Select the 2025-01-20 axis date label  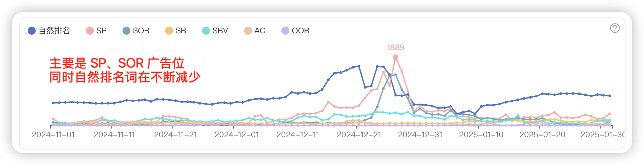tap(542, 135)
